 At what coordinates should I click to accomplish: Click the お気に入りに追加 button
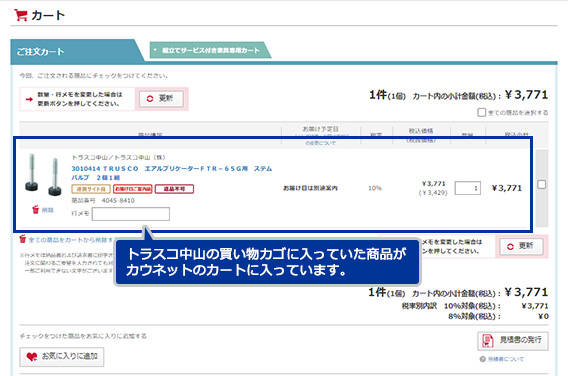tap(62, 357)
